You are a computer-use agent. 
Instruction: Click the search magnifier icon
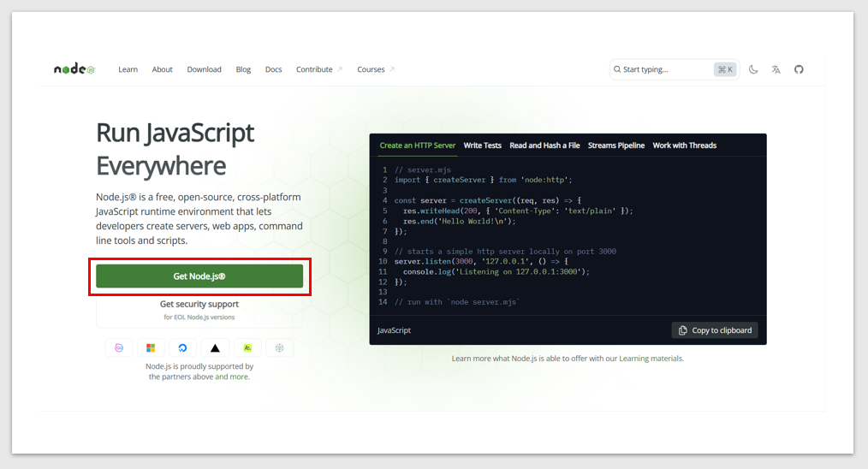tap(616, 69)
